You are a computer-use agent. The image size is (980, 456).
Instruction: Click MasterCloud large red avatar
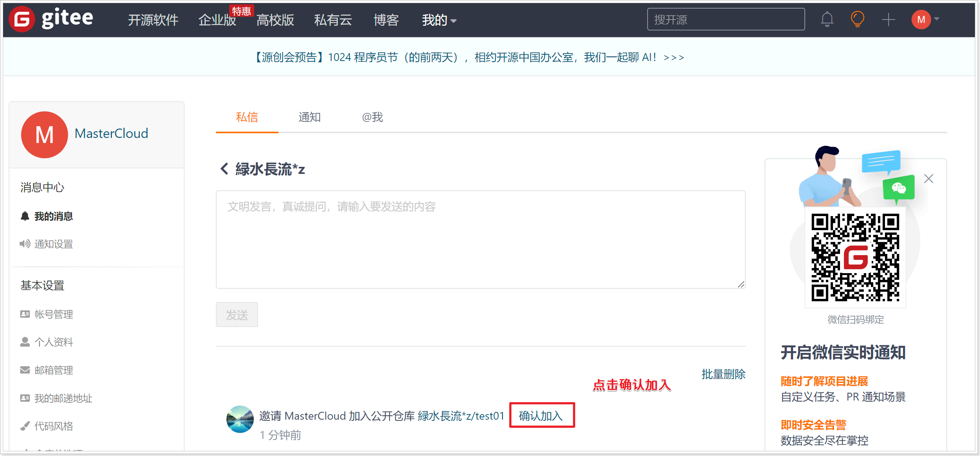point(45,135)
